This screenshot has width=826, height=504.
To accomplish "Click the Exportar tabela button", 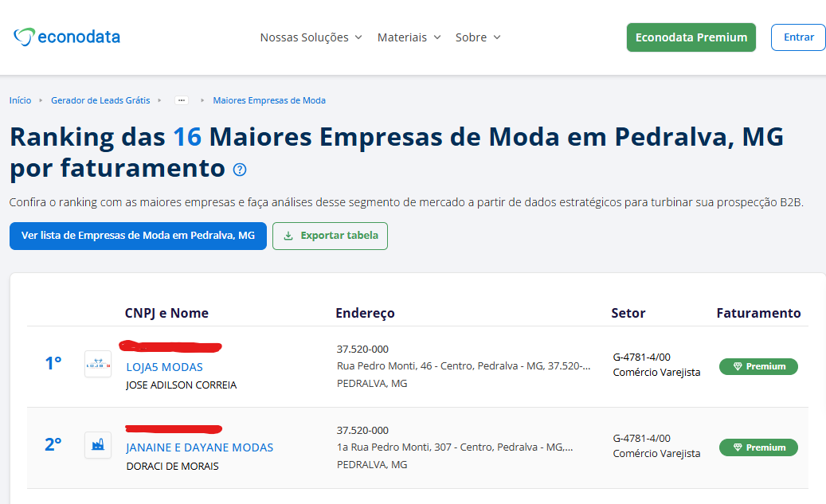I will (x=330, y=236).
